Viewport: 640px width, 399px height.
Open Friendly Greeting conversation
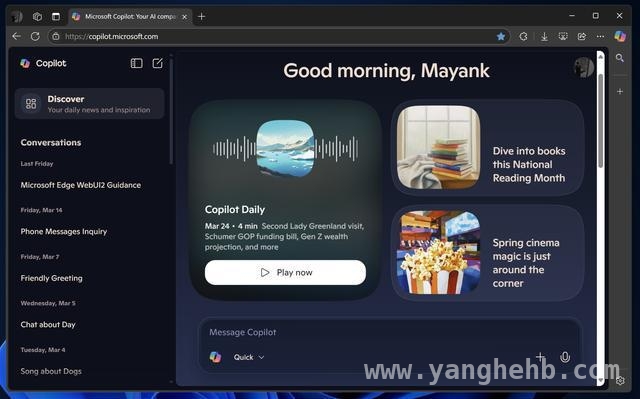click(x=51, y=278)
